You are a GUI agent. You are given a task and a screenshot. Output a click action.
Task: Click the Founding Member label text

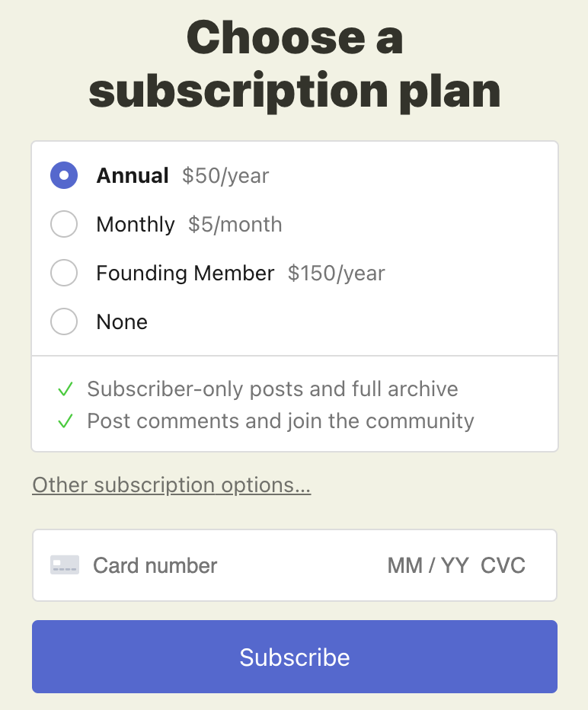[185, 273]
